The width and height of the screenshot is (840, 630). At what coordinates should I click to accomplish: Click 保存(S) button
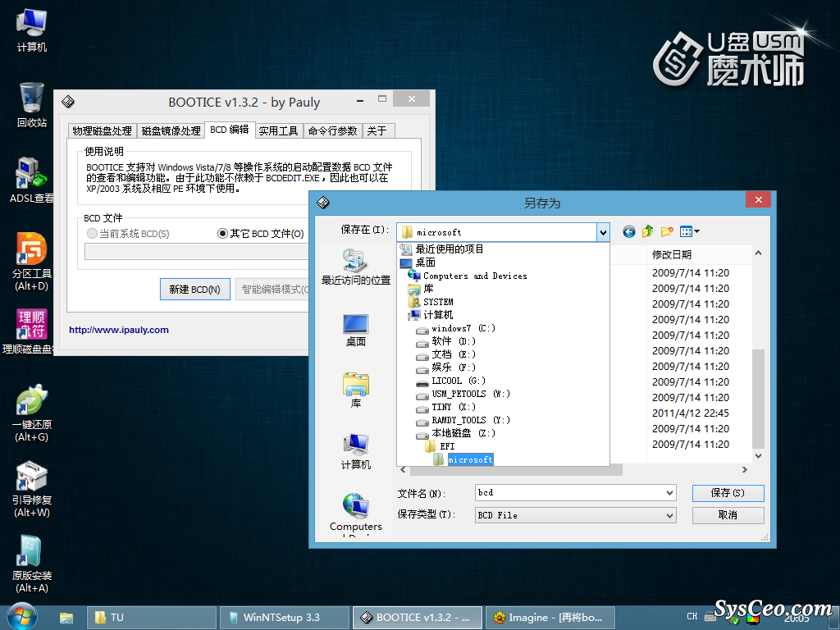coord(728,493)
